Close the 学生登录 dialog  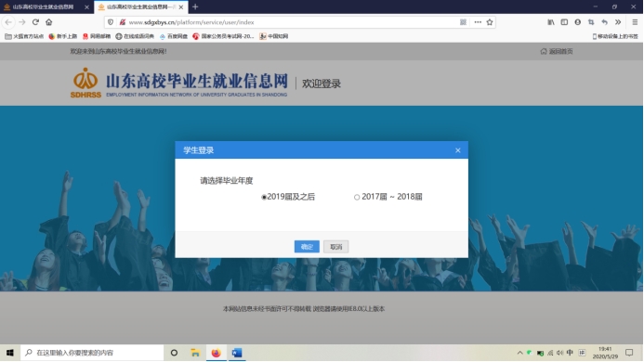(458, 150)
